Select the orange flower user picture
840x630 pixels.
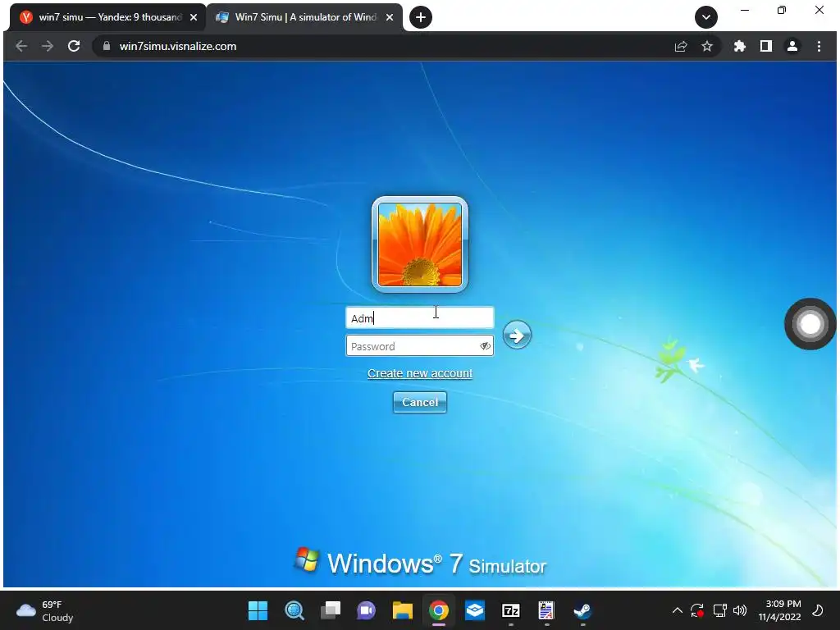[x=419, y=244]
